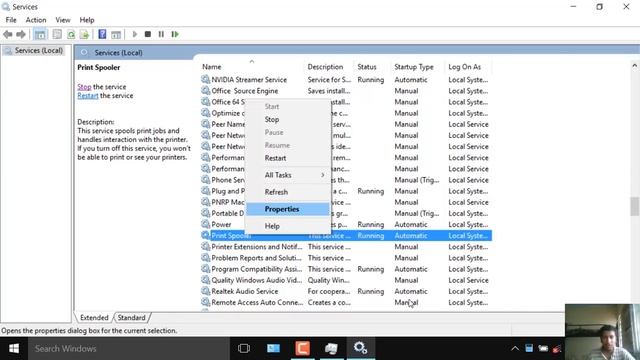Switch to the Extended tab

(94, 318)
